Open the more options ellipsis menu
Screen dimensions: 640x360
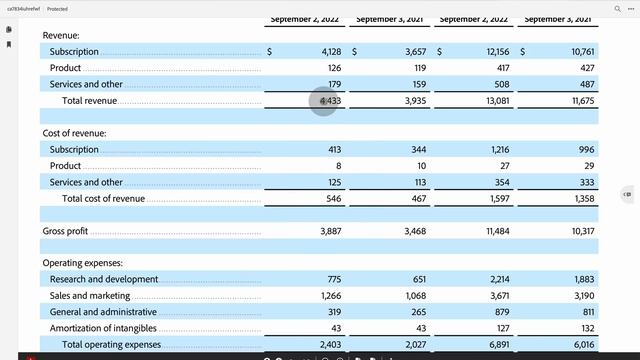[631, 9]
